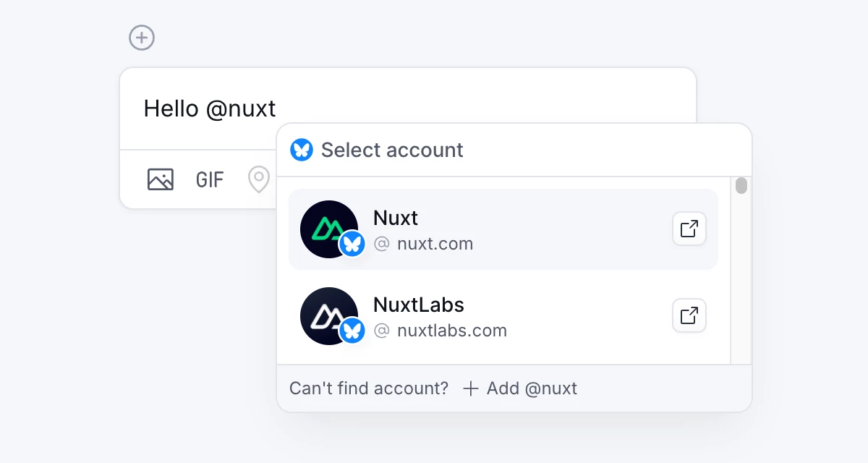Open NuxtLabs profile via its external link icon
This screenshot has height=463, width=868.
click(689, 315)
